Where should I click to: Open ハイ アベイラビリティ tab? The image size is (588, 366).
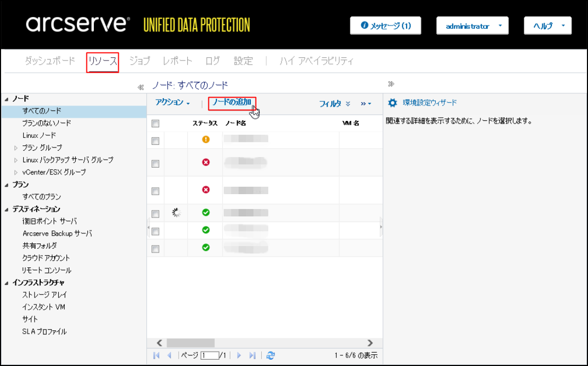317,61
